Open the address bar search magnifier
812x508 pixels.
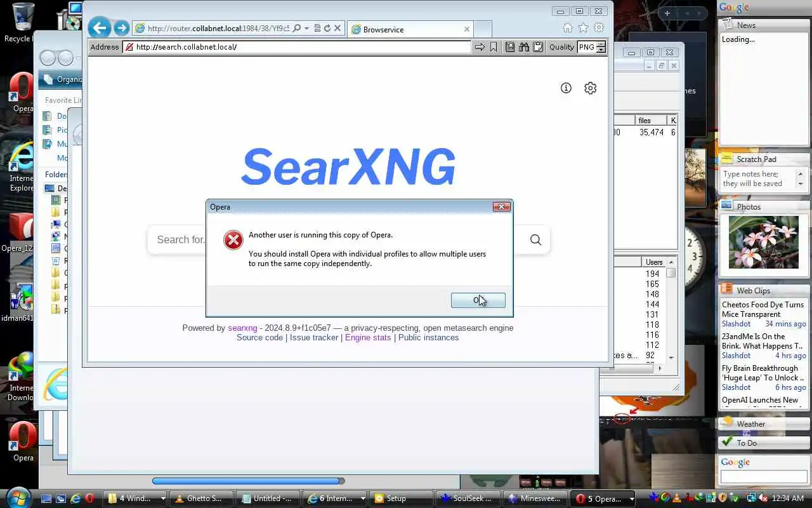point(297,29)
